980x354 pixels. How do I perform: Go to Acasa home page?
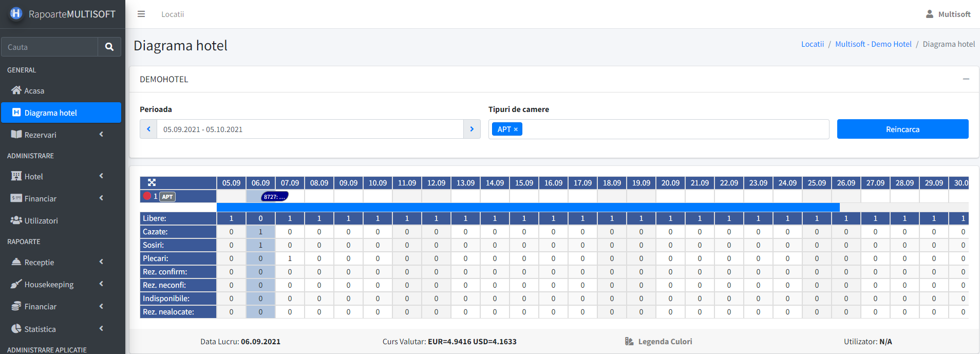(x=34, y=91)
